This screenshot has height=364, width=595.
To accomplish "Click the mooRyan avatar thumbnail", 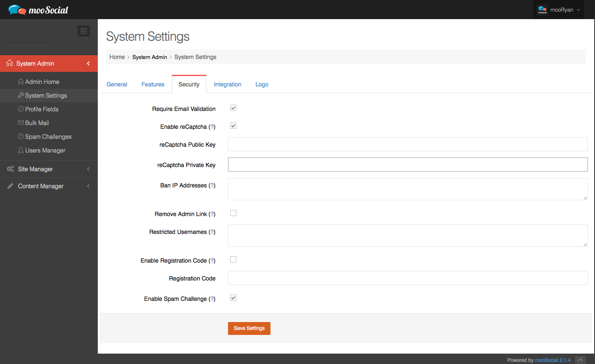I will [x=542, y=10].
